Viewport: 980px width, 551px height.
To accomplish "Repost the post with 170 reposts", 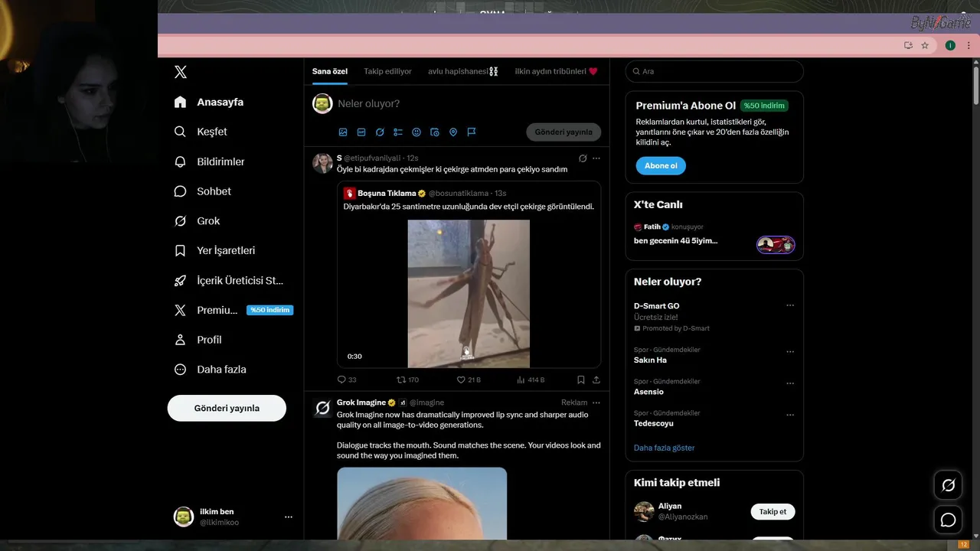I will pos(407,380).
